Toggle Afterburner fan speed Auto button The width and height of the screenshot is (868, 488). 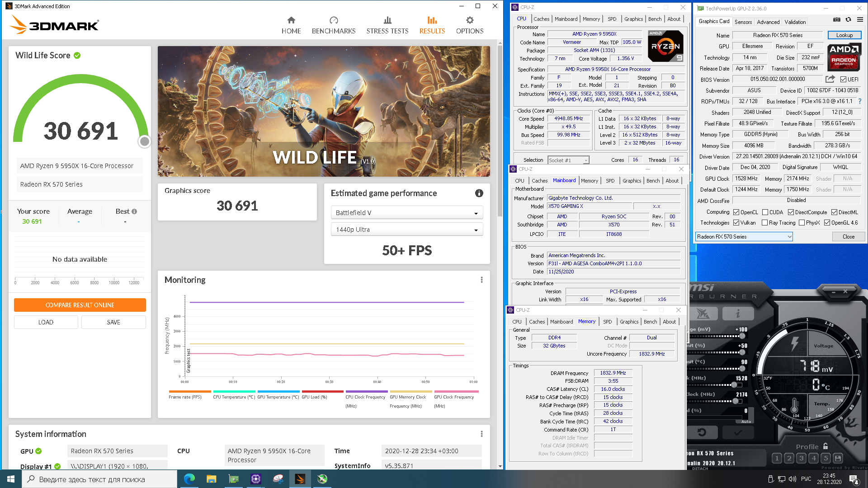click(746, 422)
